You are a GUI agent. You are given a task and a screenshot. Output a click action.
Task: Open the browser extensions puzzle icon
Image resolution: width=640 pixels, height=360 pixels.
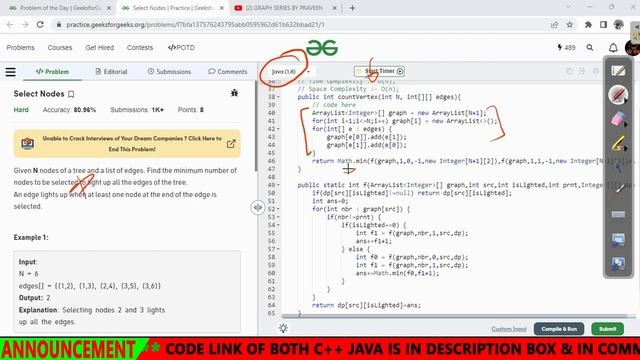(x=588, y=25)
